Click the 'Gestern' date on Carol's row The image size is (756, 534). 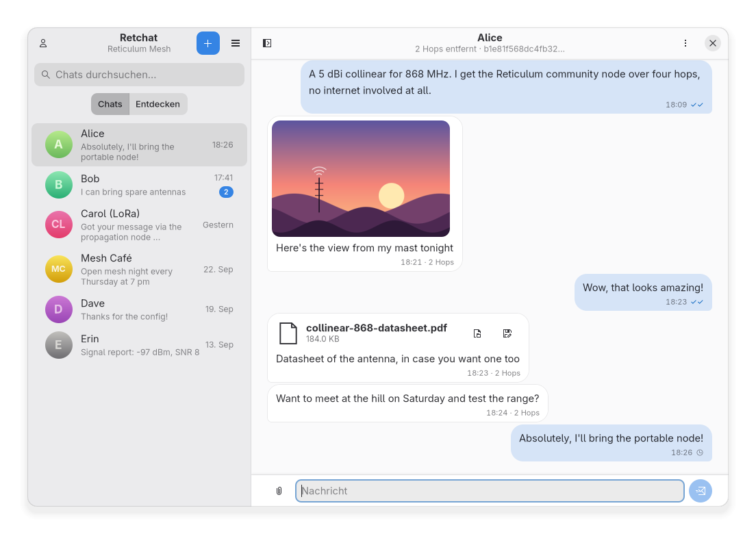pyautogui.click(x=218, y=225)
